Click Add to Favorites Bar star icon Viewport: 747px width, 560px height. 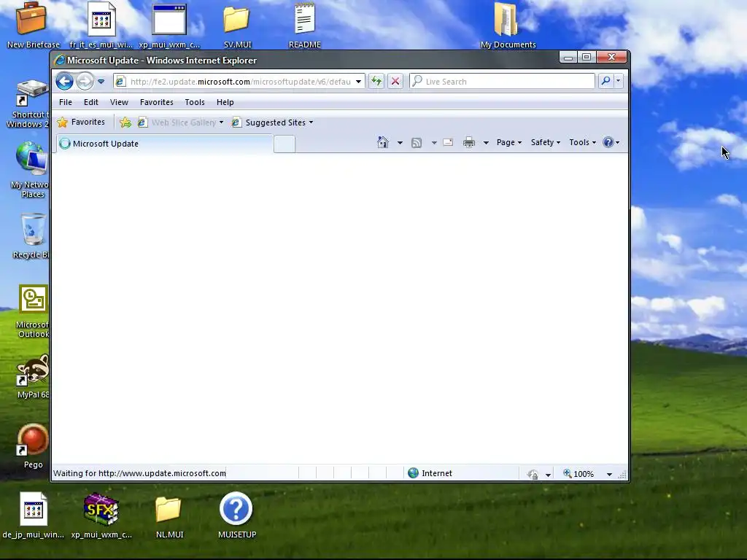click(125, 122)
